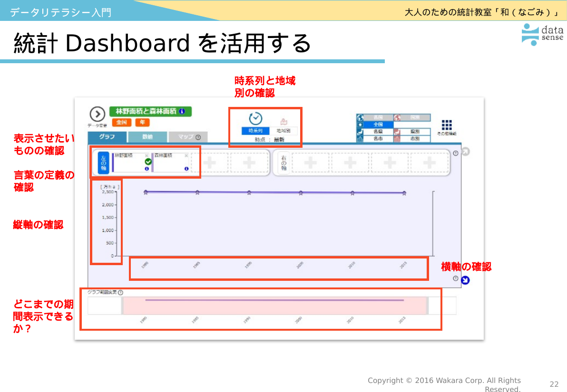
Task: Switch view mode to 地域別
Action: point(283,131)
